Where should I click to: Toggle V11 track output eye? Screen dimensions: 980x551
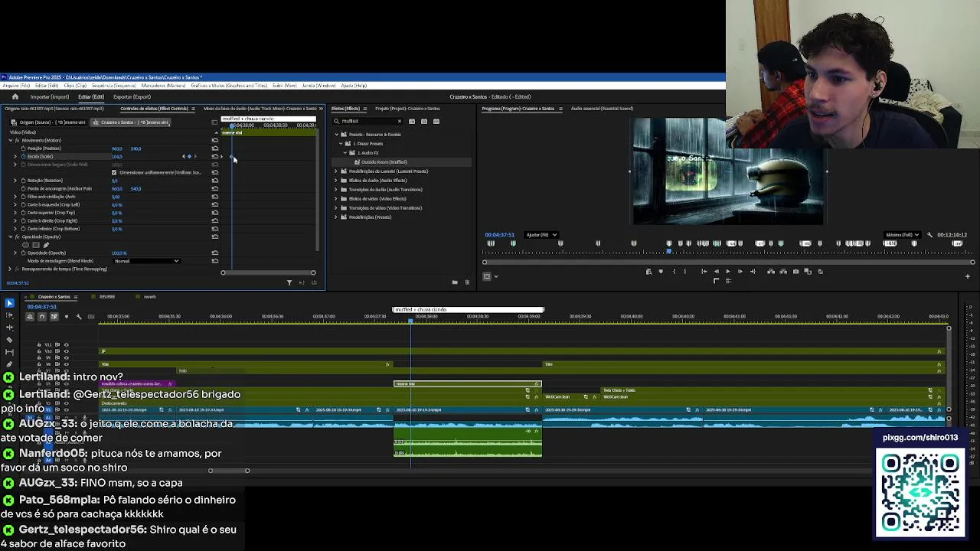point(66,345)
